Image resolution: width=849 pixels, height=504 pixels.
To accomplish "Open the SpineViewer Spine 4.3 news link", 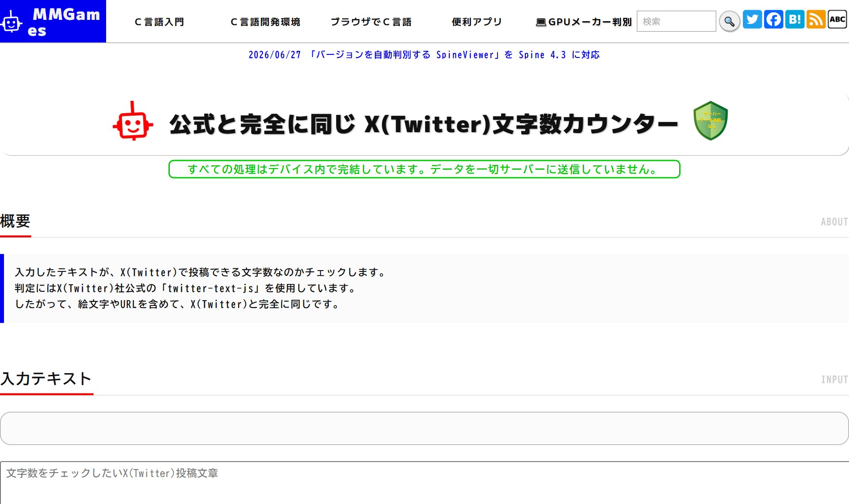I will pos(424,55).
